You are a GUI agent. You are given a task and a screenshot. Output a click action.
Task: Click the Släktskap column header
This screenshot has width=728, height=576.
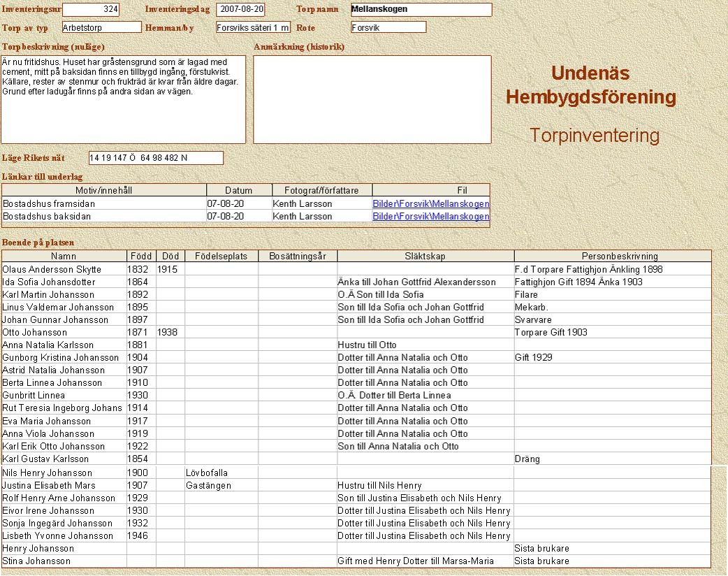(x=425, y=257)
